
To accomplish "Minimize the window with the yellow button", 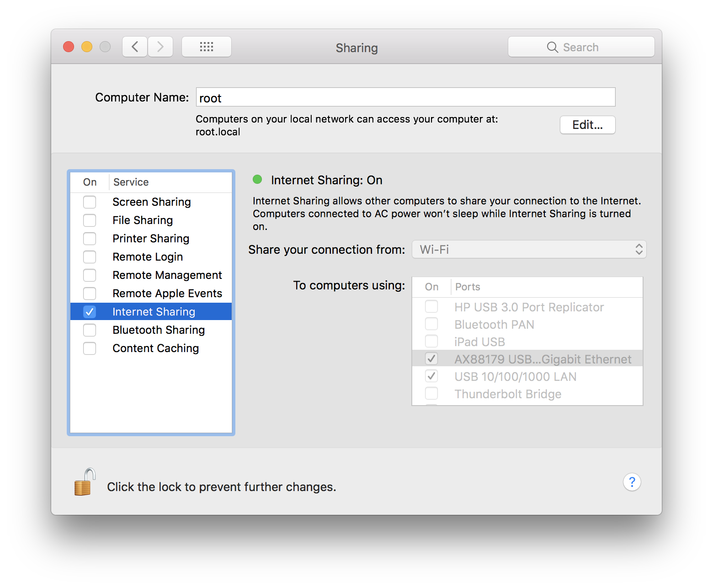I will tap(87, 47).
